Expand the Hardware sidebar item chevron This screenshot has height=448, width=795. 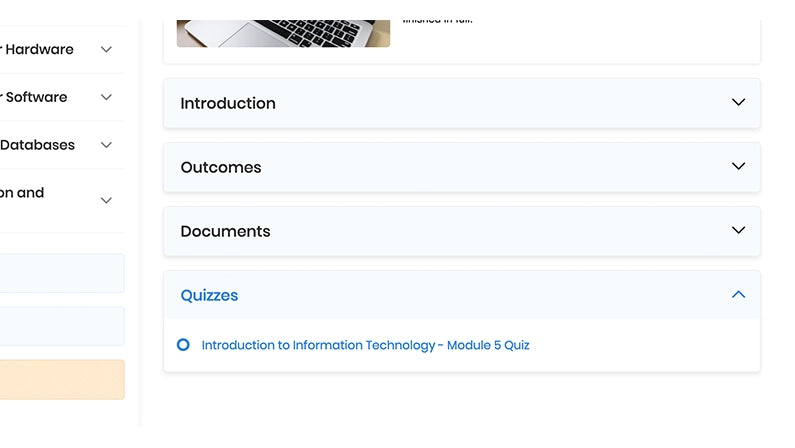point(106,50)
